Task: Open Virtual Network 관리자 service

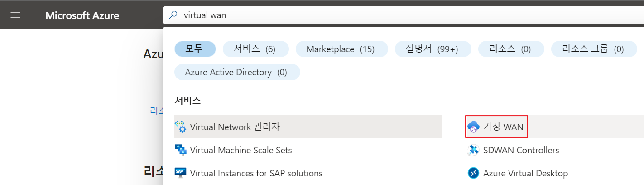Action: click(308, 127)
